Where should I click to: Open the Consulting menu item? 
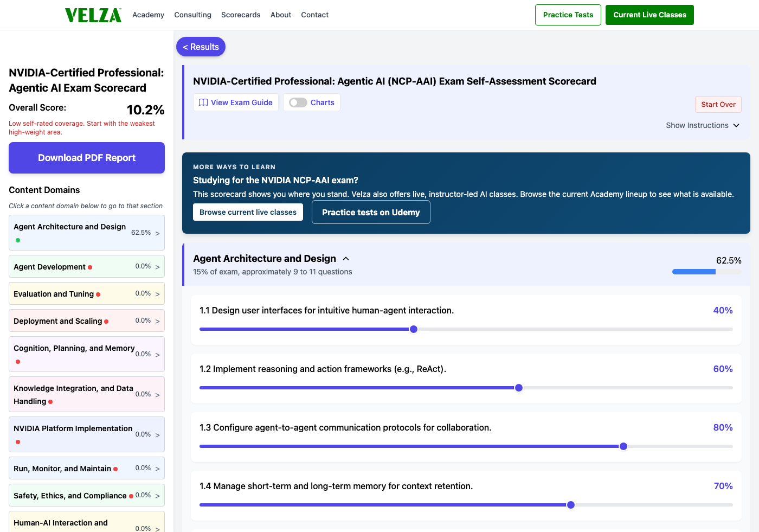tap(192, 15)
